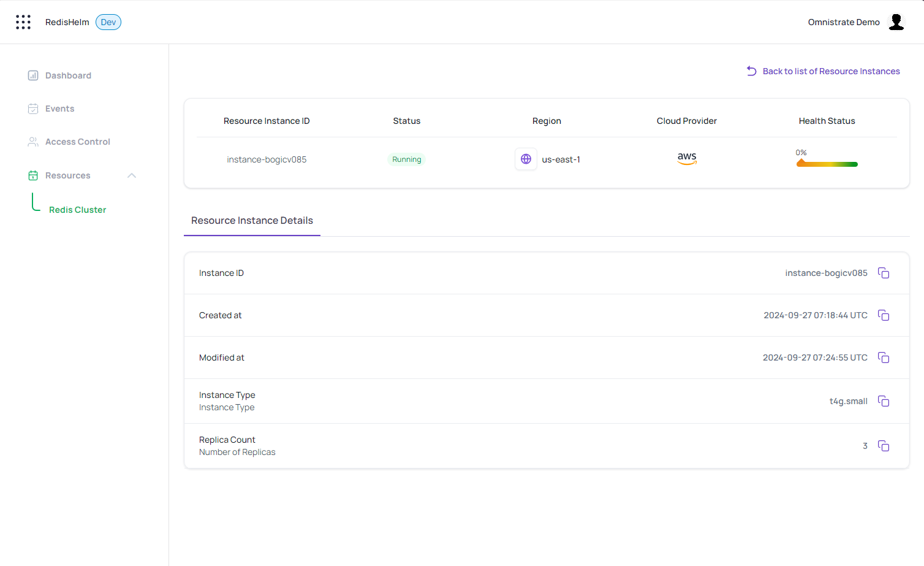Open Access Control page
Screen dimensions: 924x566
77,142
